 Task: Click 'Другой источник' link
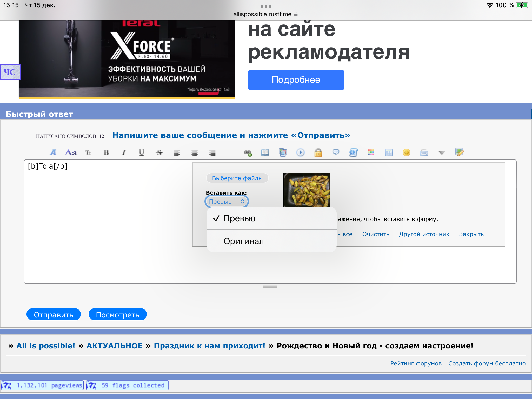[424, 234]
